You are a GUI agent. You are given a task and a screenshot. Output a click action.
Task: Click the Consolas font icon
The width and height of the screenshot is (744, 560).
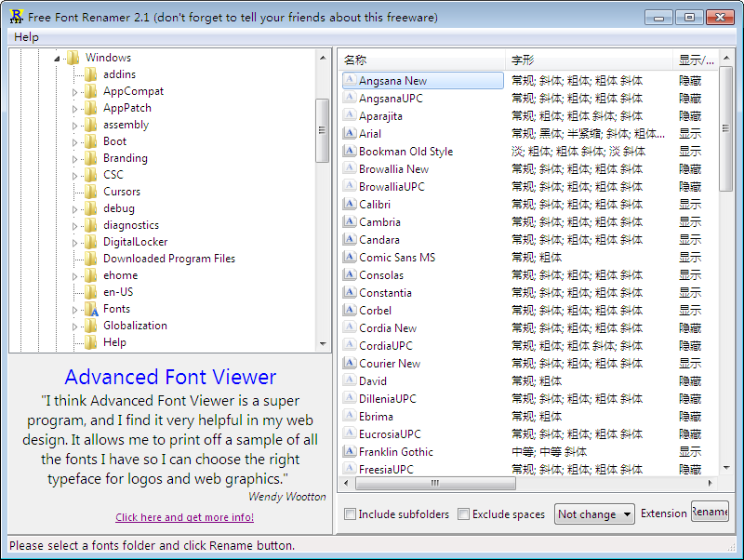[350, 274]
